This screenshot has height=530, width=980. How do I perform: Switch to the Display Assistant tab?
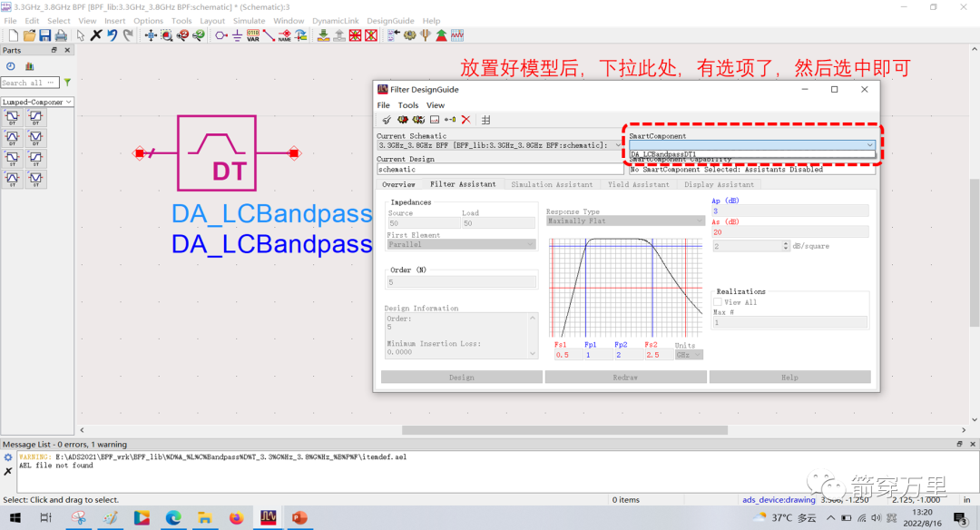point(719,184)
